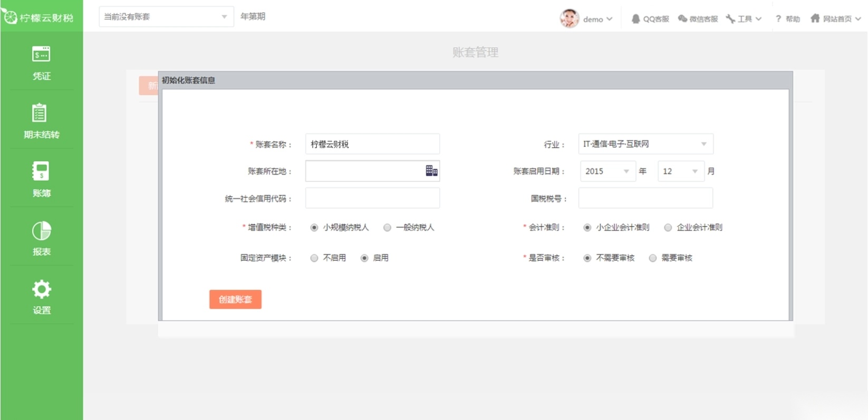Viewport: 868px width, 420px height.
Task: Open the 报表 sidebar menu label
Action: point(42,252)
